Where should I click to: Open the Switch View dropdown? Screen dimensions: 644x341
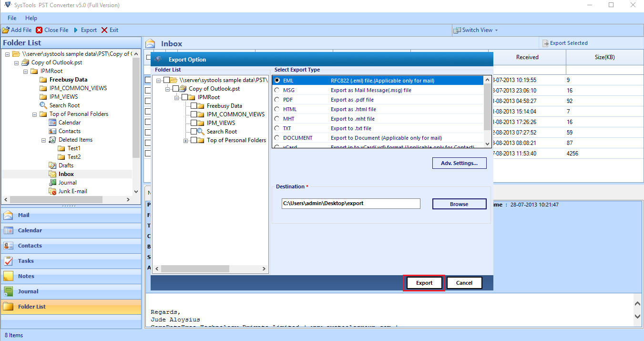click(476, 30)
